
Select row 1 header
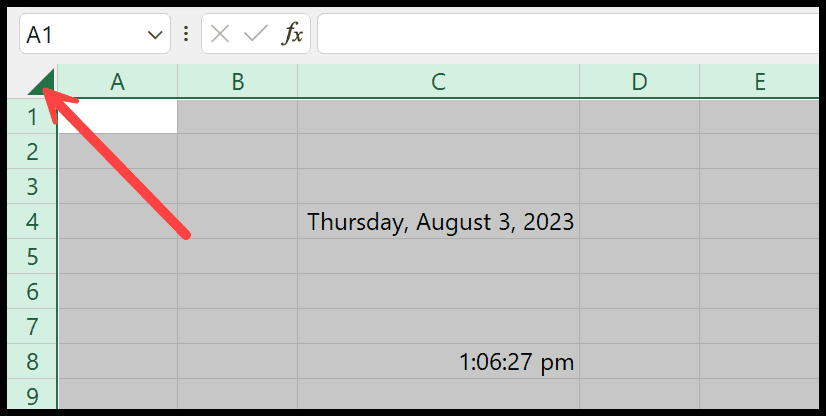32,116
